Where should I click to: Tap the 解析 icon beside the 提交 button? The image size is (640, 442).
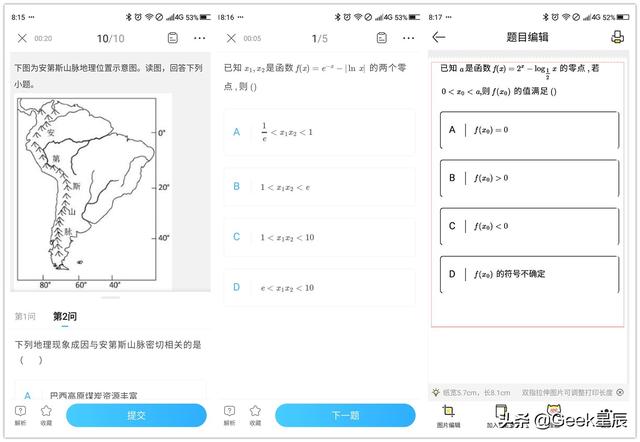20,415
